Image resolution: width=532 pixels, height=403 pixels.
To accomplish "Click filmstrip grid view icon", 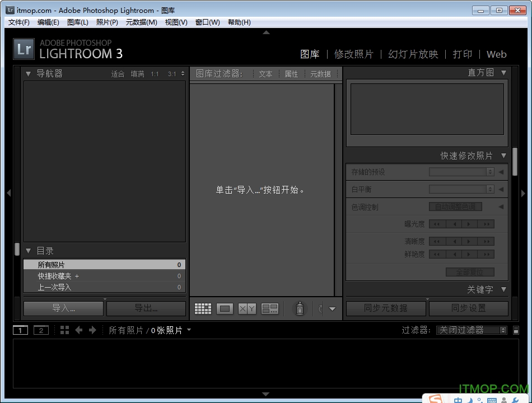I will tap(64, 330).
